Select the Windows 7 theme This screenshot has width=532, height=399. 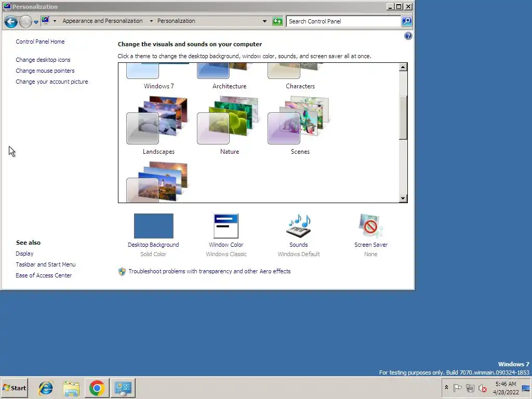[158, 76]
